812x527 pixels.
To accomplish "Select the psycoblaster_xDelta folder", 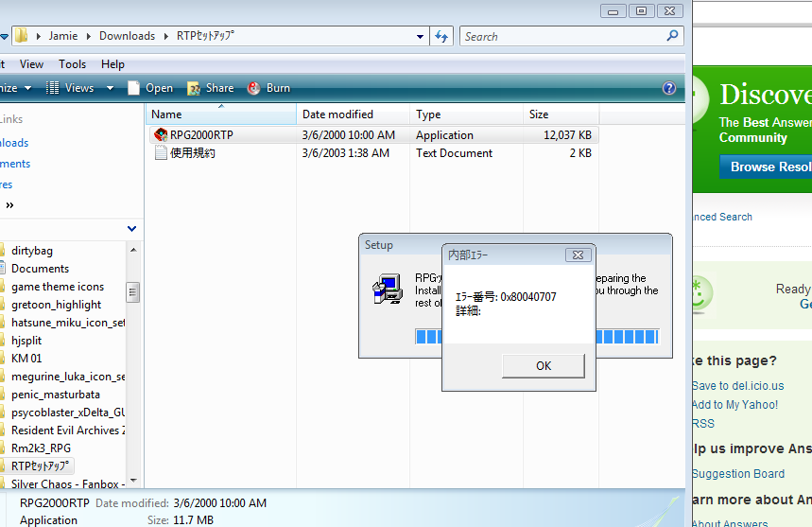I will [68, 413].
